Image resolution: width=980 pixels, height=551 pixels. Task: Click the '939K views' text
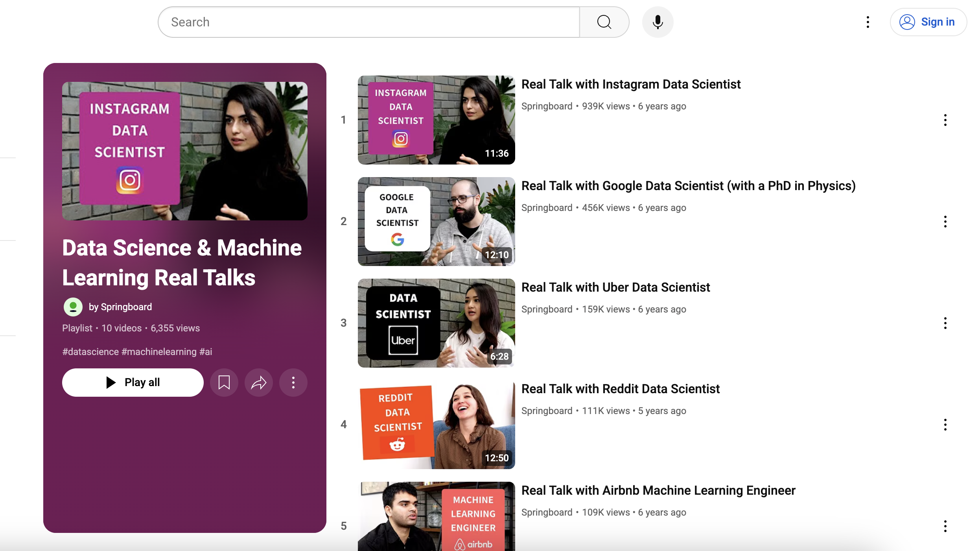click(x=606, y=106)
